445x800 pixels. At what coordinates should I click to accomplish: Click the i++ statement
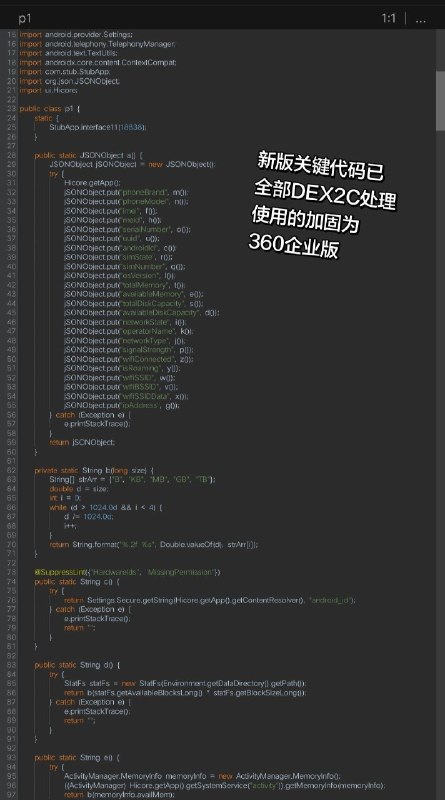(x=70, y=526)
